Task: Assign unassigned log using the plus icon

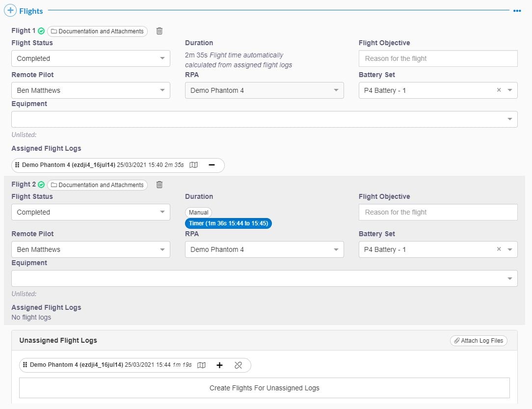Action: click(x=219, y=365)
